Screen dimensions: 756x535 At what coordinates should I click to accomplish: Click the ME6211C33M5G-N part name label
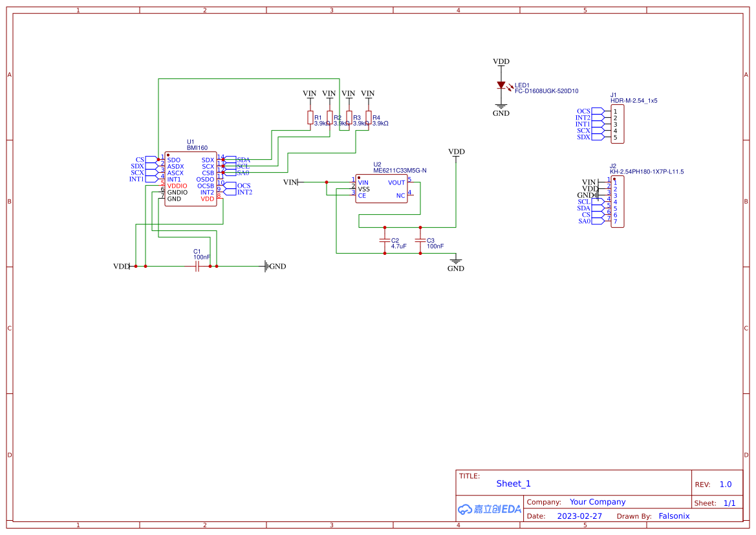coord(400,171)
